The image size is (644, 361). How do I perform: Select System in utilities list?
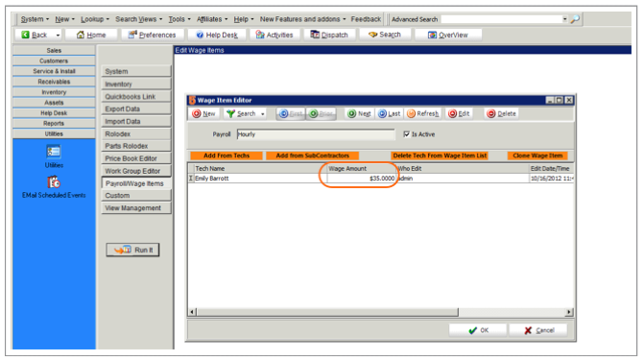136,71
